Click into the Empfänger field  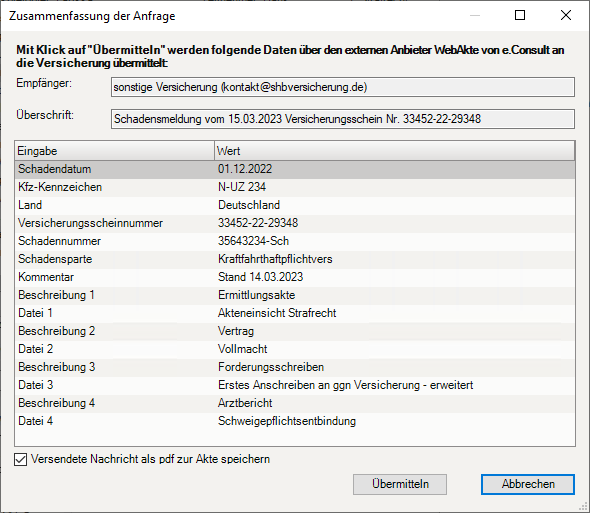(x=342, y=87)
